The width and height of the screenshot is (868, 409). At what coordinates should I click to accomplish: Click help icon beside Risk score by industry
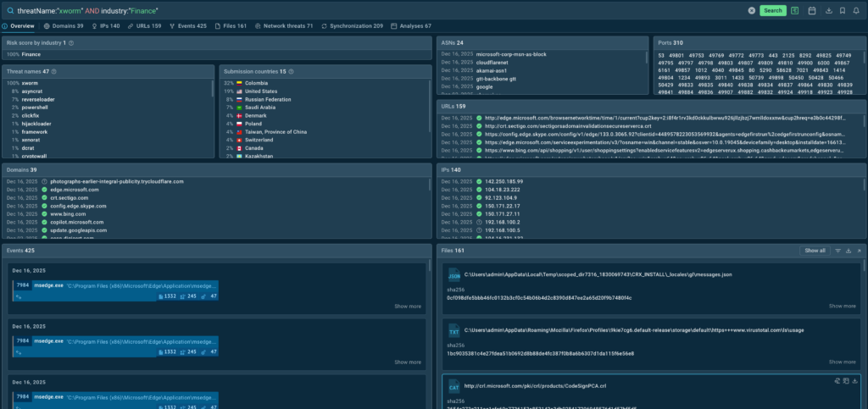point(73,42)
